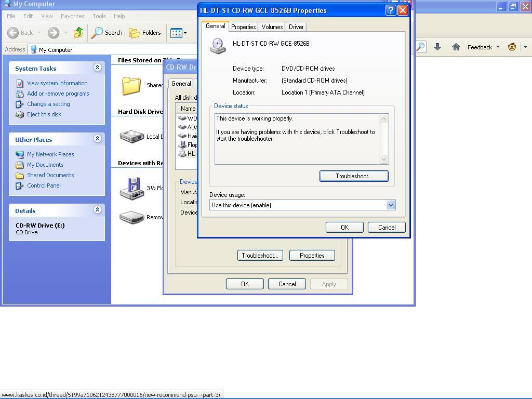Open Back button history dropdown arrow
Viewport: 532px width, 399px height.
tap(39, 33)
